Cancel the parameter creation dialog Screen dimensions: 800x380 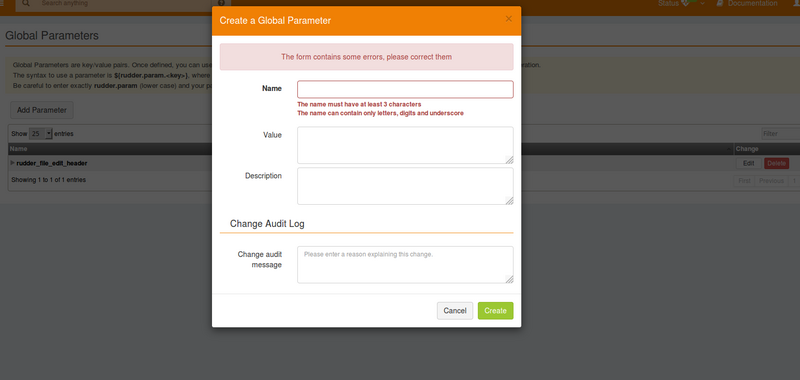coord(455,311)
